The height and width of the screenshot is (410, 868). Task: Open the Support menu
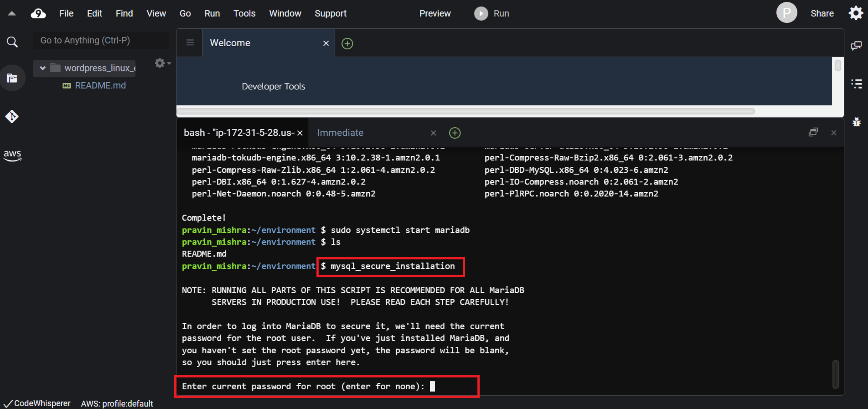(x=330, y=13)
